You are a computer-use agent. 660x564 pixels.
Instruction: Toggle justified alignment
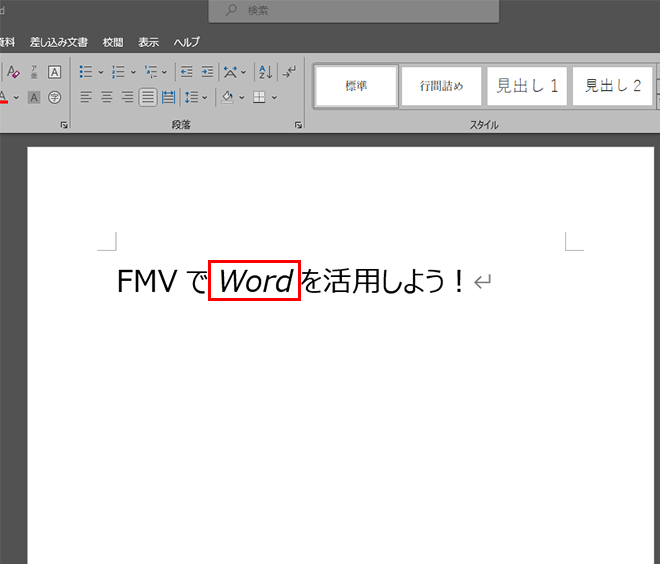coord(148,98)
